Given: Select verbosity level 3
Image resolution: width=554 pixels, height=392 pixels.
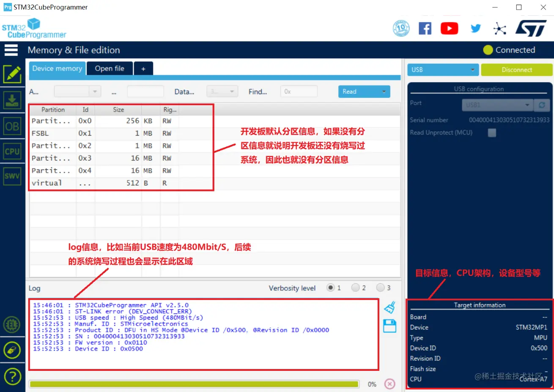Looking at the screenshot, I should pyautogui.click(x=381, y=288).
